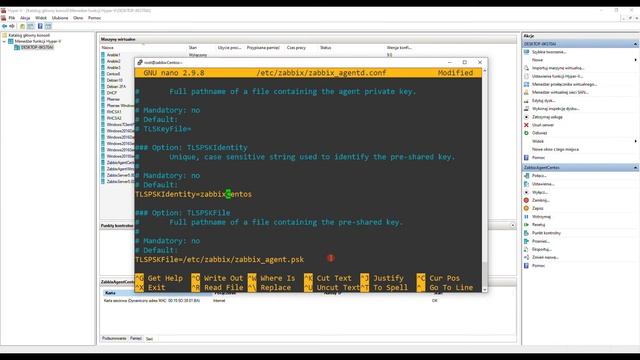Collapse the DESKTOP actions section header
640x360 pixels.
click(x=635, y=44)
